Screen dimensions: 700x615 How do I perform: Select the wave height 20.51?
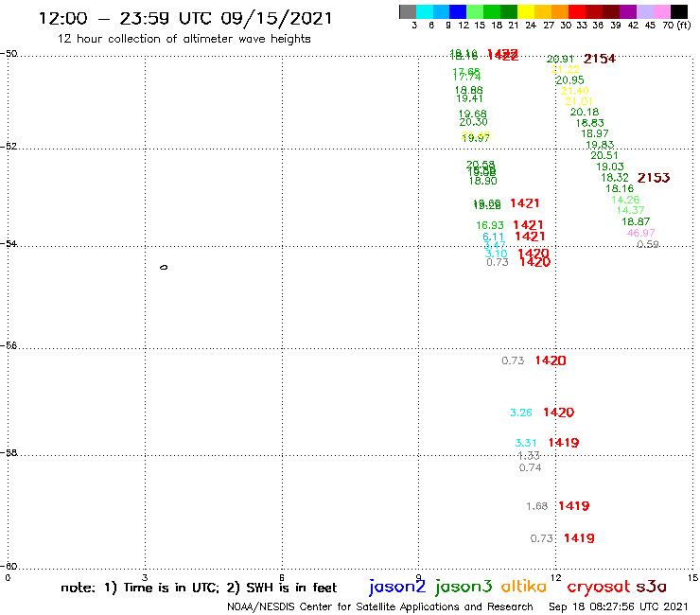coord(604,155)
